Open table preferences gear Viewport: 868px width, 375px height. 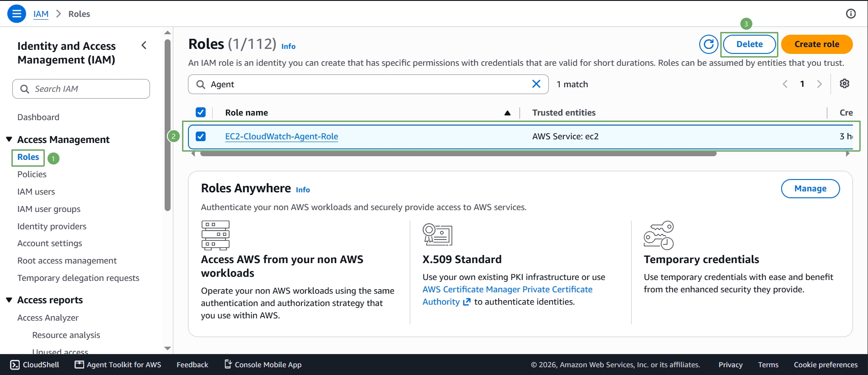(x=845, y=84)
